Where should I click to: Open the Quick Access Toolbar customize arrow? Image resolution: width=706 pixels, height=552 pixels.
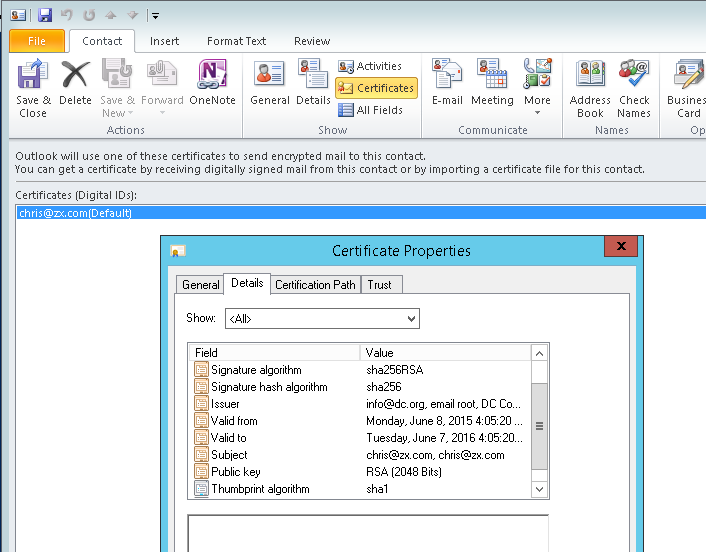coord(155,16)
